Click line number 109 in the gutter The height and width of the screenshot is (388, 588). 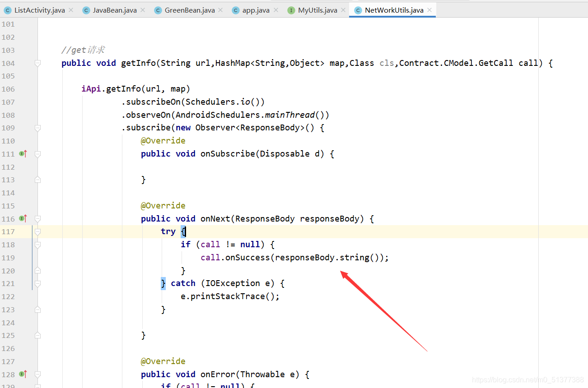pos(8,128)
